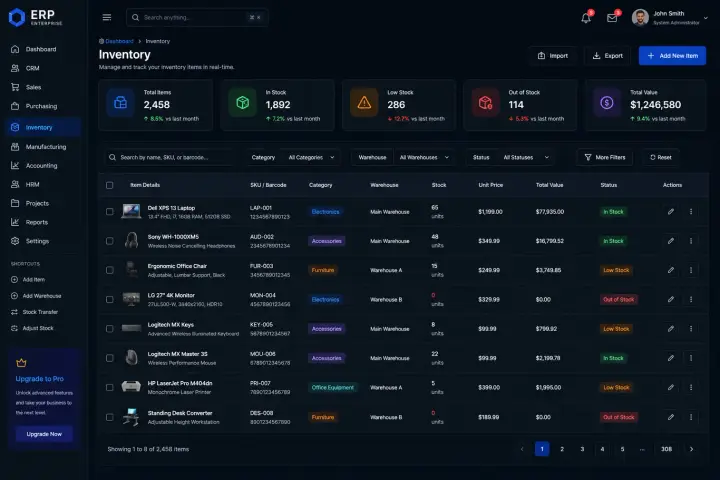This screenshot has height=480, width=720.
Task: Open the mail inbox icon
Action: point(612,18)
